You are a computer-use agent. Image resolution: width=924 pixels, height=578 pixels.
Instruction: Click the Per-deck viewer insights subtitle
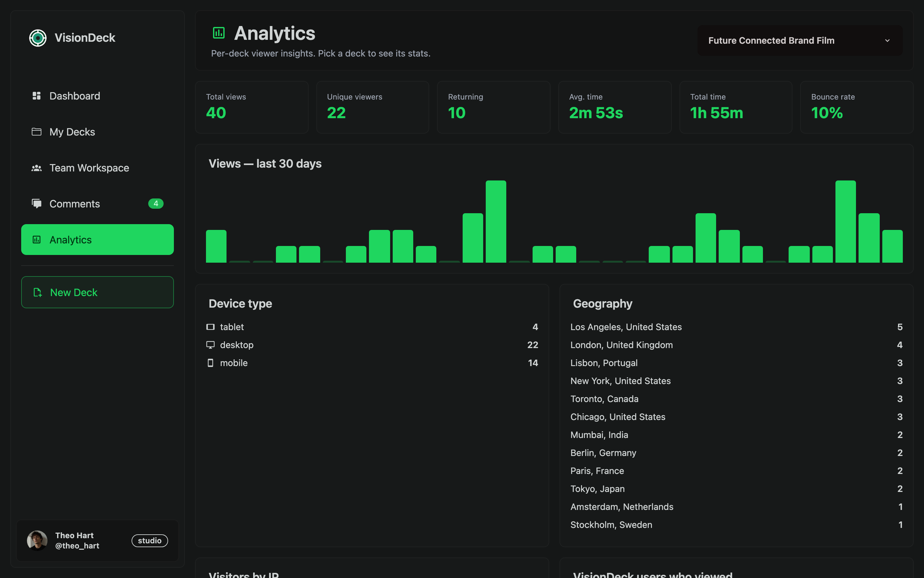click(x=321, y=54)
